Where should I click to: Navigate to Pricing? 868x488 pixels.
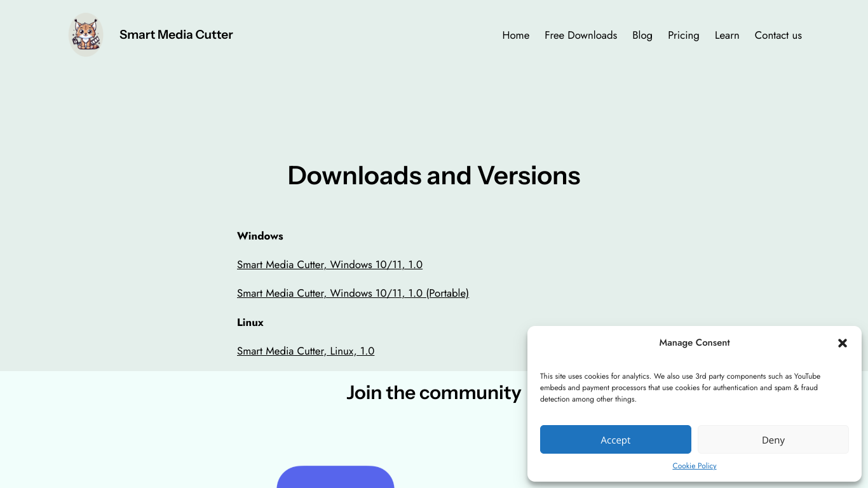(684, 36)
